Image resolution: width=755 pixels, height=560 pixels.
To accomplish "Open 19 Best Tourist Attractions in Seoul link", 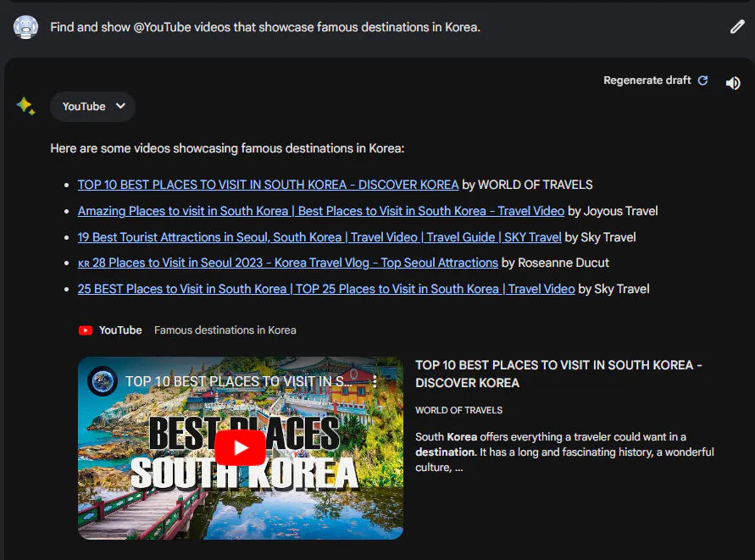I will (x=319, y=237).
